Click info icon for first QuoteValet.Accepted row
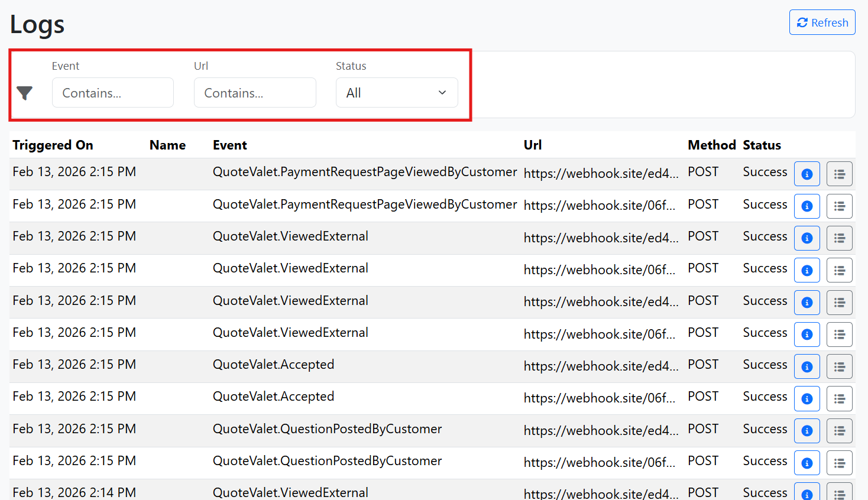The height and width of the screenshot is (500, 868). pyautogui.click(x=807, y=366)
